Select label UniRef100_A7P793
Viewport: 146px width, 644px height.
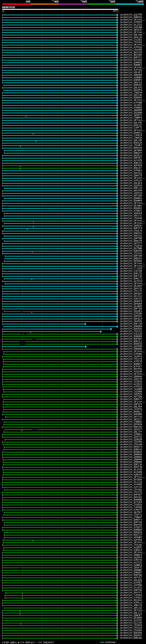pyautogui.click(x=131, y=70)
